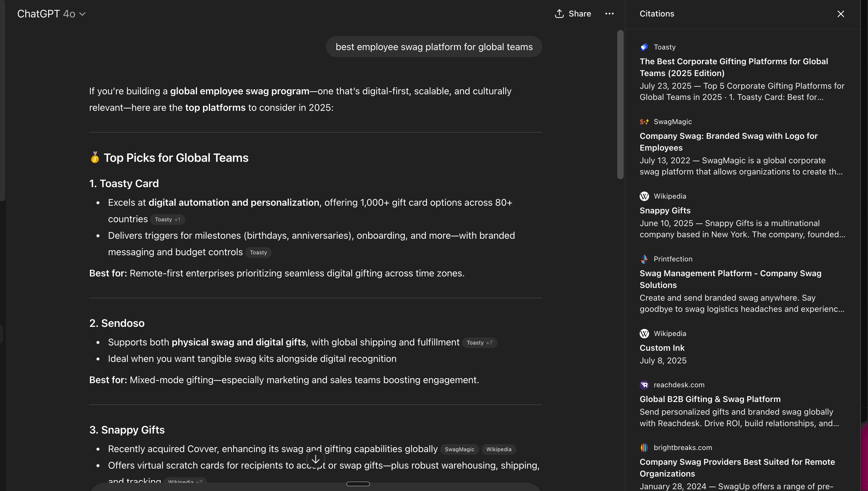
Task: Open the more options ellipsis menu
Action: pyautogui.click(x=610, y=14)
